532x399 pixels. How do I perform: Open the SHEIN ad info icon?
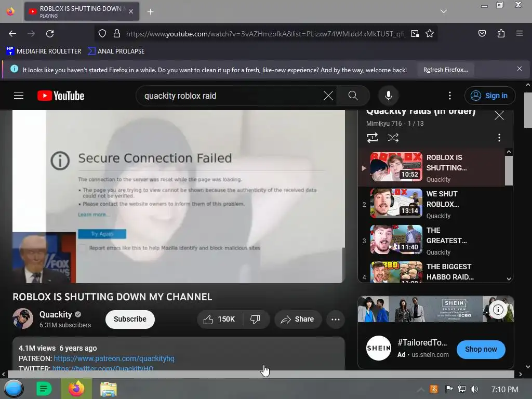498,310
